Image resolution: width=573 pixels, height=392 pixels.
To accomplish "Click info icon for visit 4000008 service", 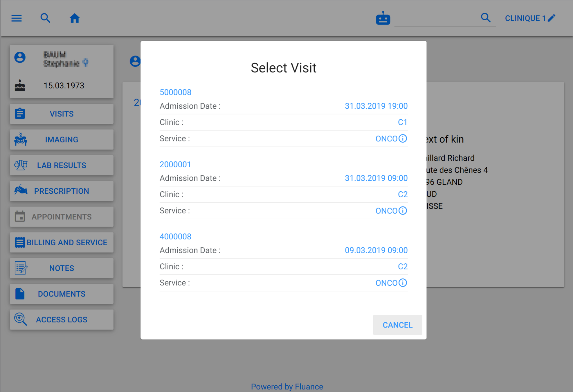I will tap(403, 283).
